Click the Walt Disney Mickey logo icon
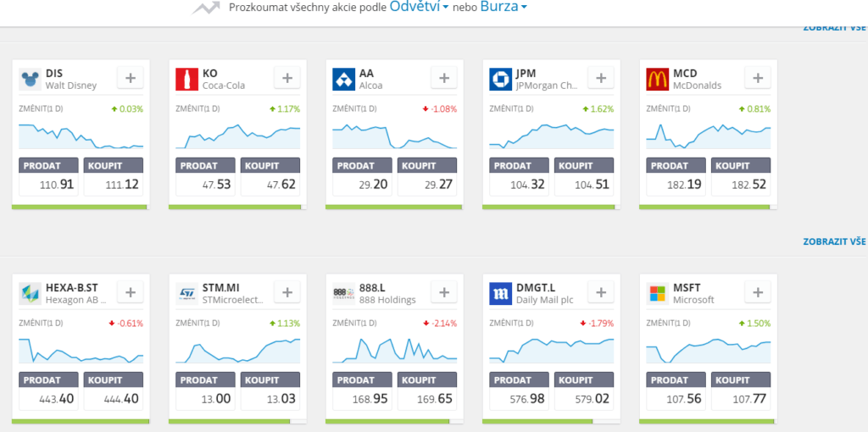 point(31,80)
